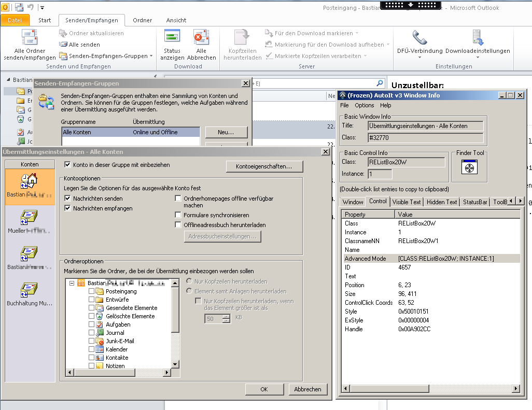Viewport: 532px width, 410px height.
Task: Click the Kontoeigenschaften button
Action: coord(264,166)
